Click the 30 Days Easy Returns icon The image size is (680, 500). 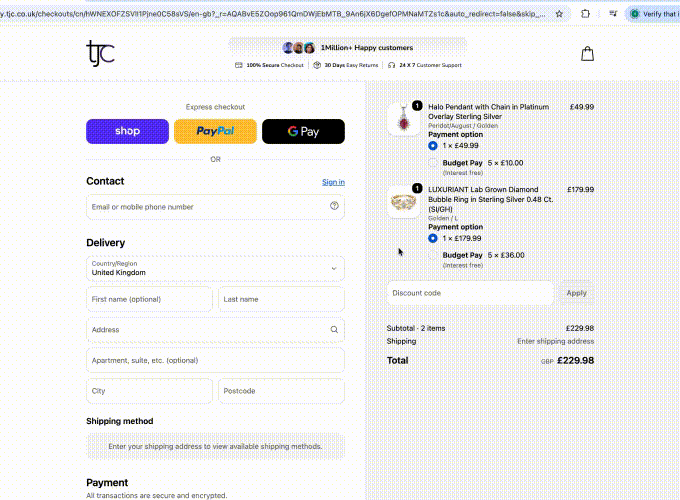click(317, 65)
